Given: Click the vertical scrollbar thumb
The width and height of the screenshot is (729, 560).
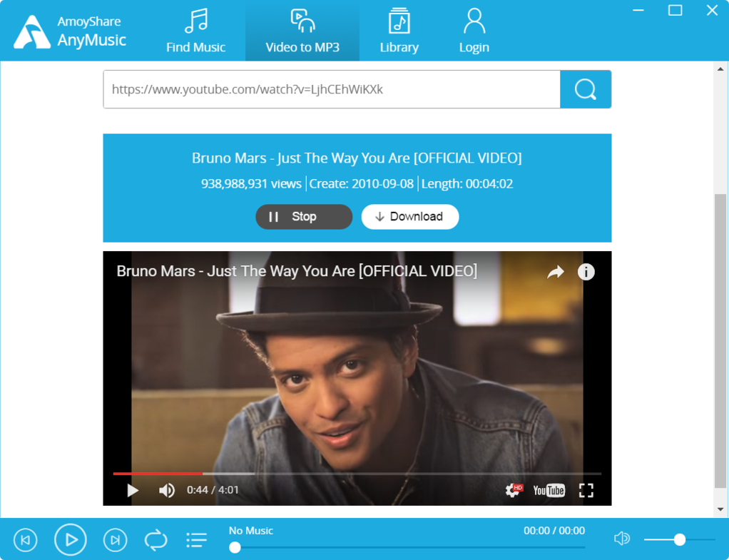Looking at the screenshot, I should point(720,342).
